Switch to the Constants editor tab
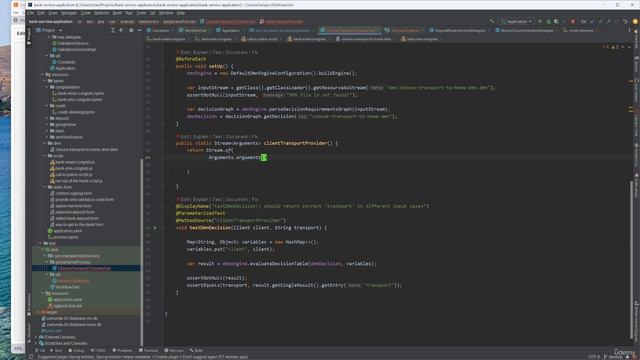The image size is (640, 360). (x=158, y=31)
